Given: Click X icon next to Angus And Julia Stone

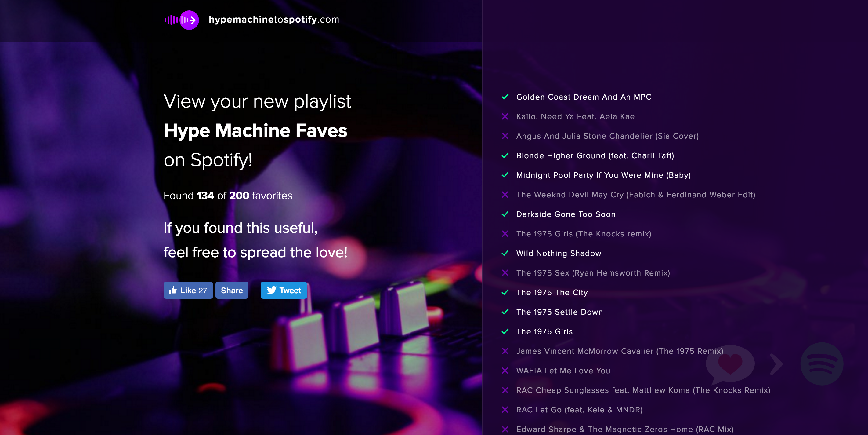Looking at the screenshot, I should [x=505, y=136].
